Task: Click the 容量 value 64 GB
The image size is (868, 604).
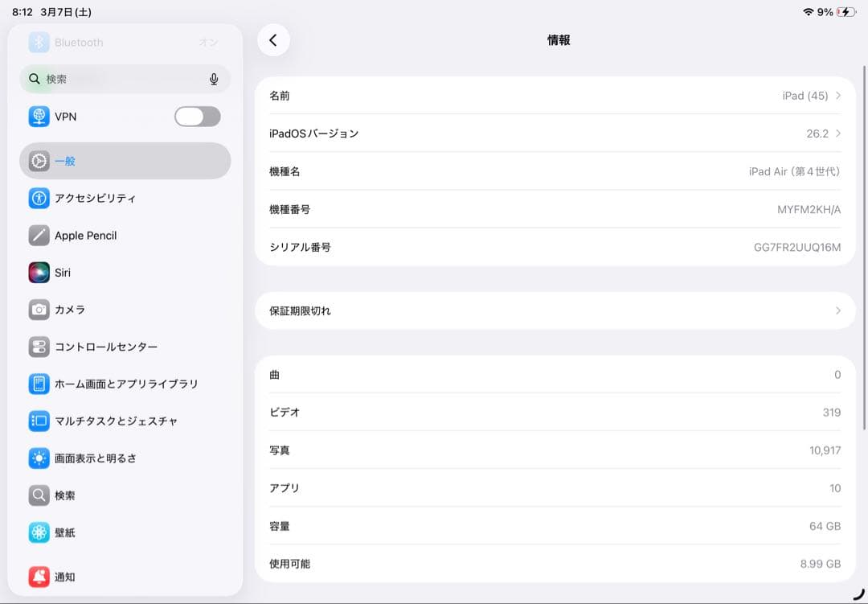Action: pos(825,526)
